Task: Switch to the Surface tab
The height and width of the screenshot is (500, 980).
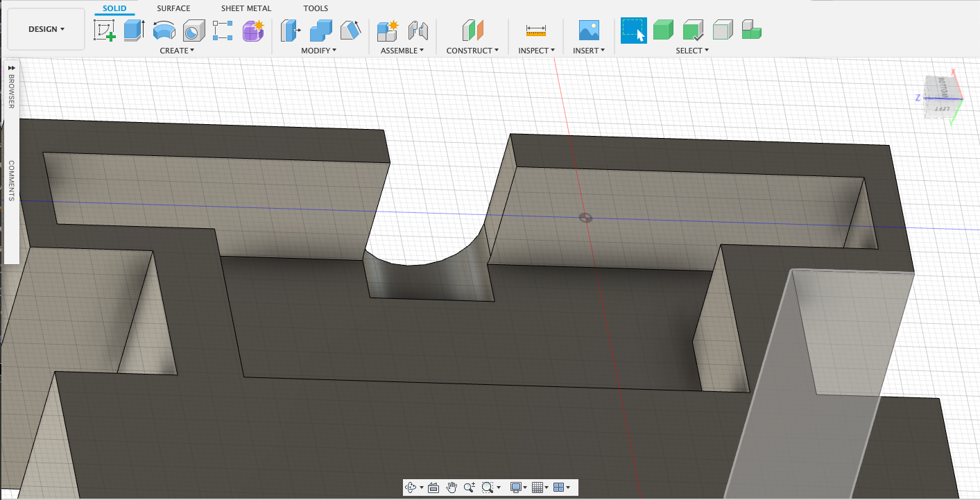Action: pyautogui.click(x=173, y=8)
